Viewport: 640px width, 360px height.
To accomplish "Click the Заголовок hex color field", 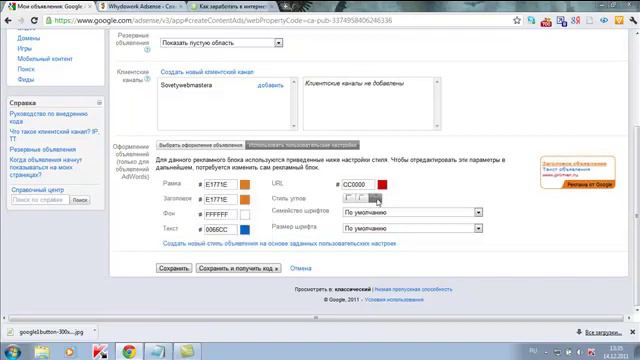I will [x=220, y=200].
